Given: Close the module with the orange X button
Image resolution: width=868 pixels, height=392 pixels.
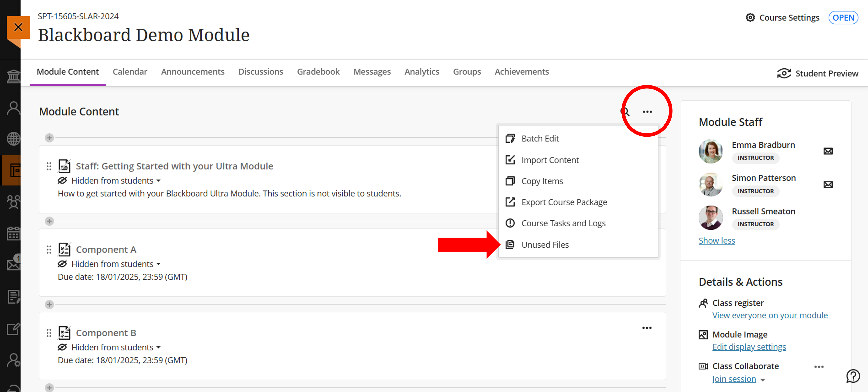Looking at the screenshot, I should [18, 27].
